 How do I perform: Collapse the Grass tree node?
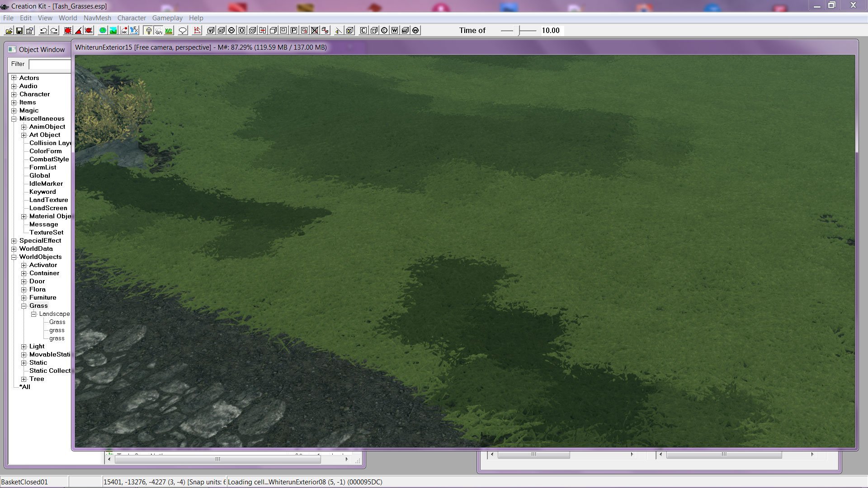(24, 306)
